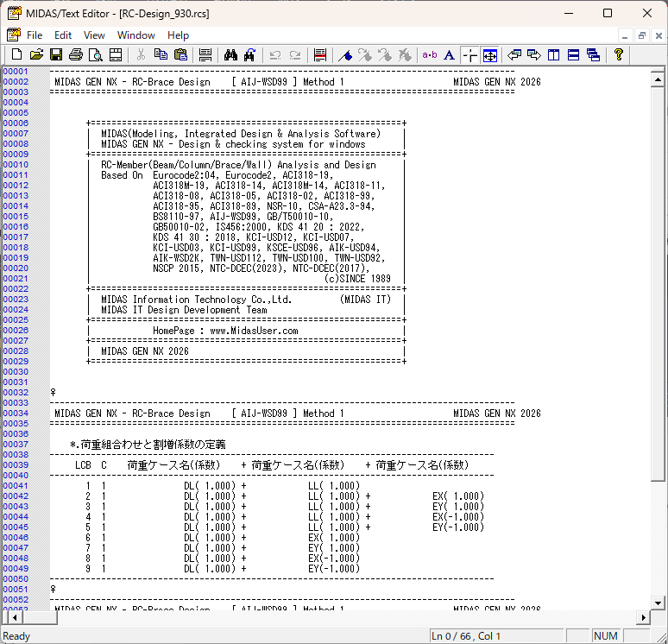Click the horizontal scrollbar right arrow
668x644 pixels.
point(643,617)
